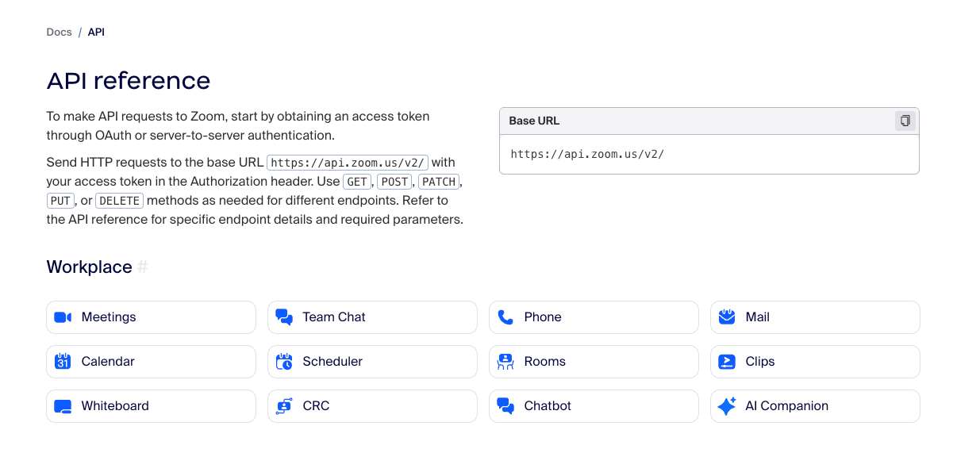Click the Base URL code text field

coord(587,154)
